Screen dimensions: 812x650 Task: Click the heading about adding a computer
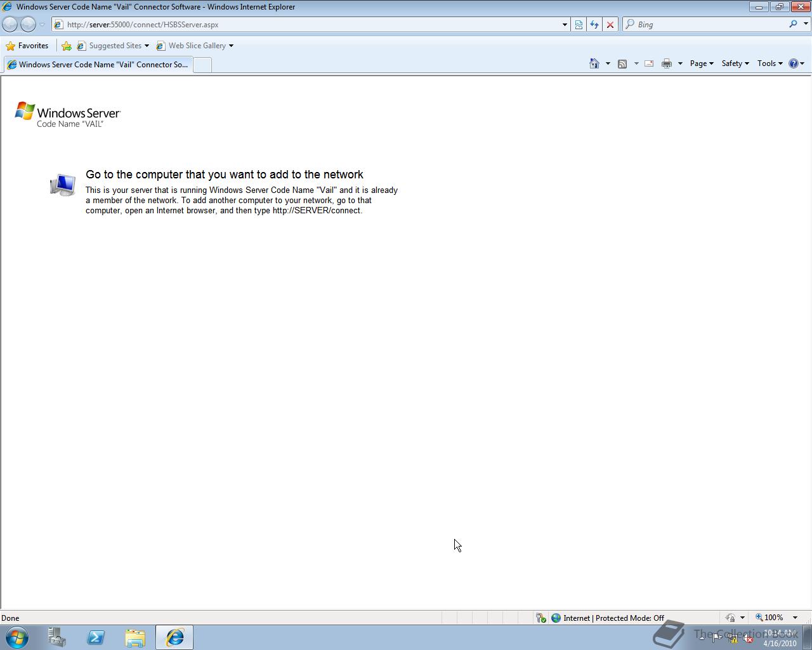point(225,175)
